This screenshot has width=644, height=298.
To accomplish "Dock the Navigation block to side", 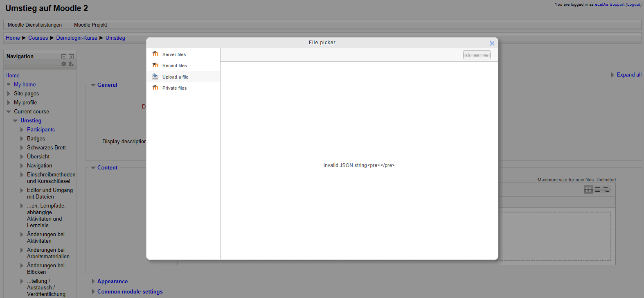I will point(71,56).
